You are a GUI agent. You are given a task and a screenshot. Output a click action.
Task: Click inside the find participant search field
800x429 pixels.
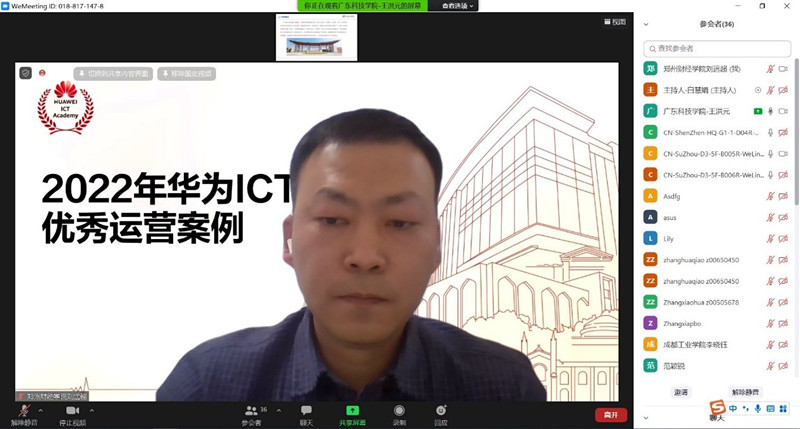point(717,48)
